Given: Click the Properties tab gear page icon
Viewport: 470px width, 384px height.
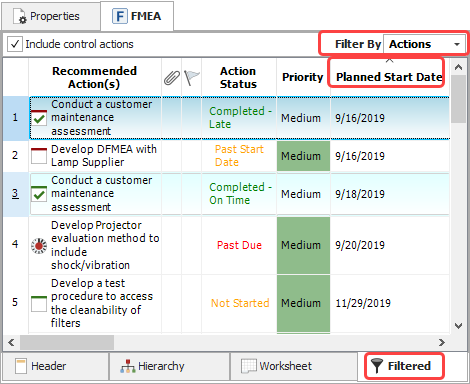Looking at the screenshot, I should (x=20, y=16).
